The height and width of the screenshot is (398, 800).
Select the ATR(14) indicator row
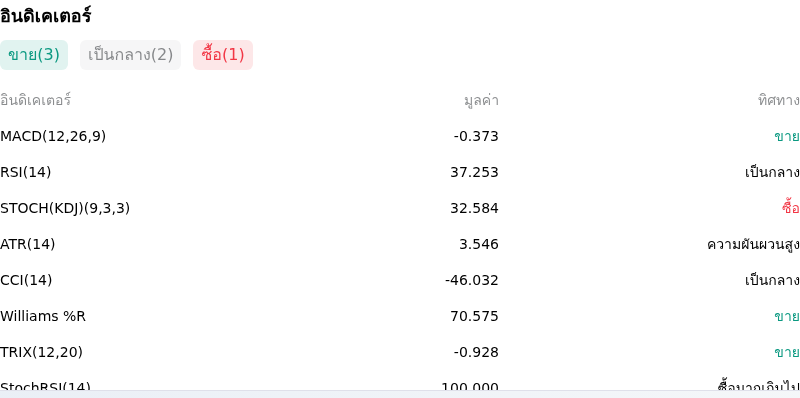(400, 244)
